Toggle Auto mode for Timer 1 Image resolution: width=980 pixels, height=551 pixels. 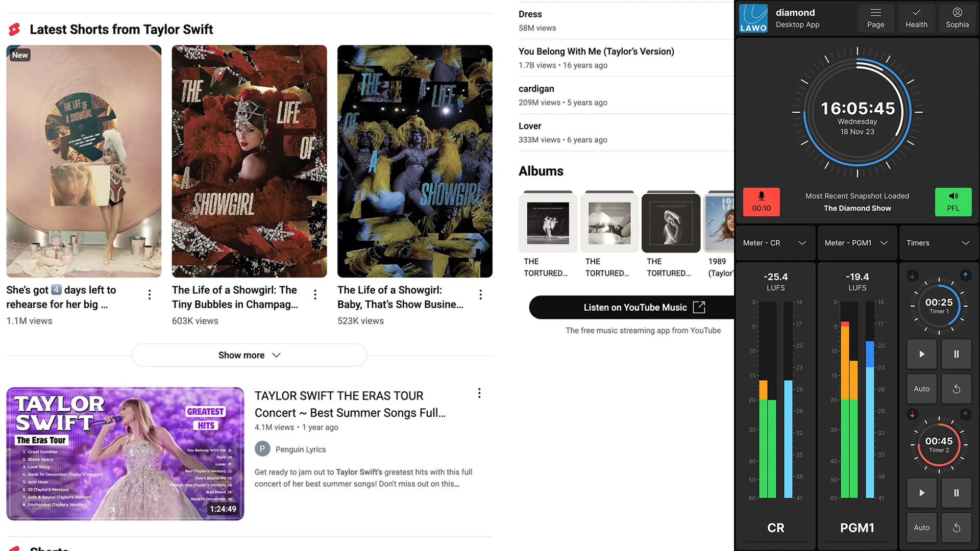tap(921, 389)
